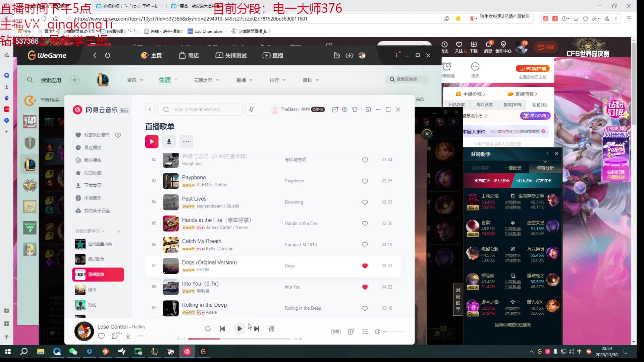The height and width of the screenshot is (362, 644).
Task: Like Rolling in the Deep
Action: tap(365, 308)
